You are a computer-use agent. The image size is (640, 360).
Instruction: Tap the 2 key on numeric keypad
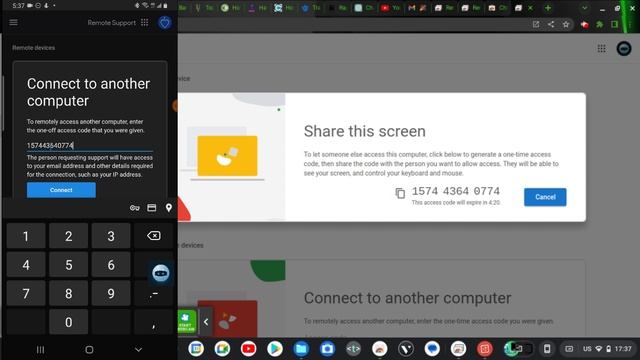coord(69,236)
